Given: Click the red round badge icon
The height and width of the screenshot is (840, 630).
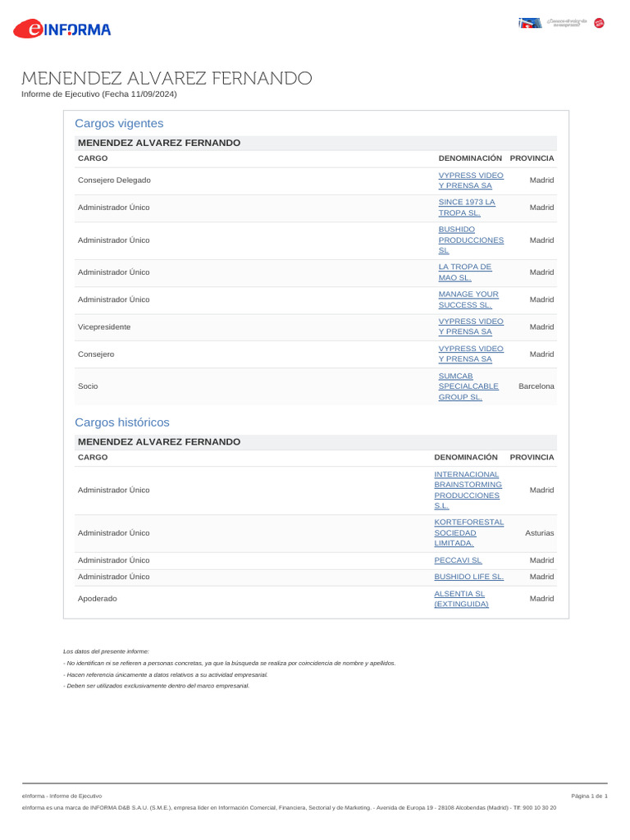Looking at the screenshot, I should pos(599,23).
